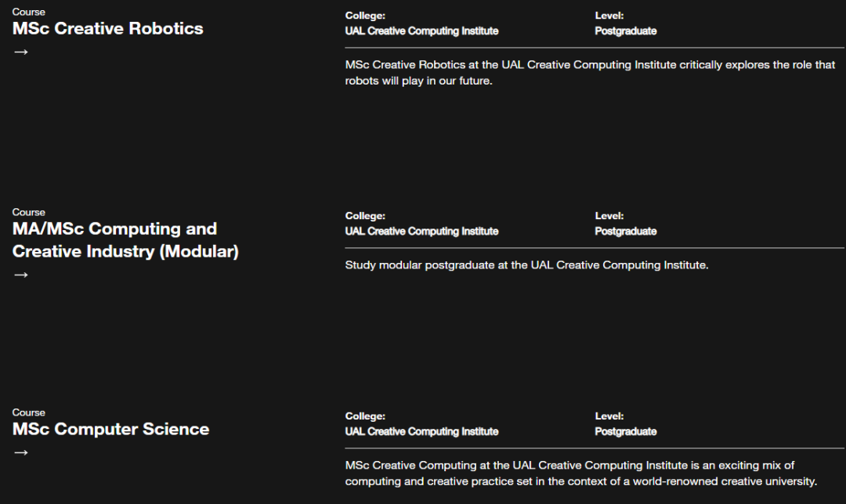846x504 pixels.
Task: Open the MSc Computer Science course title
Action: tap(110, 429)
